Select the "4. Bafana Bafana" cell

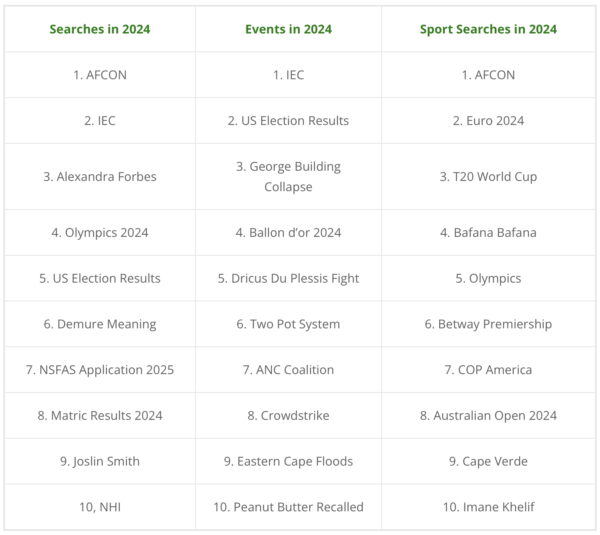[488, 233]
